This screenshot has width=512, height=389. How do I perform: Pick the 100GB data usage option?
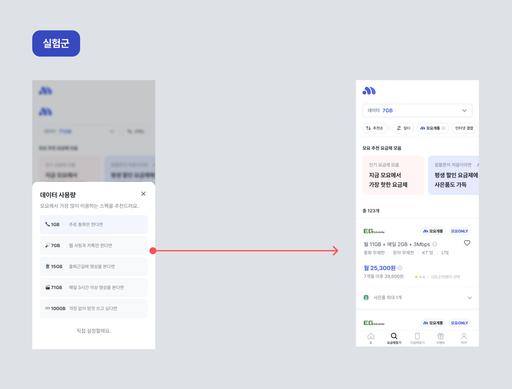pos(94,308)
